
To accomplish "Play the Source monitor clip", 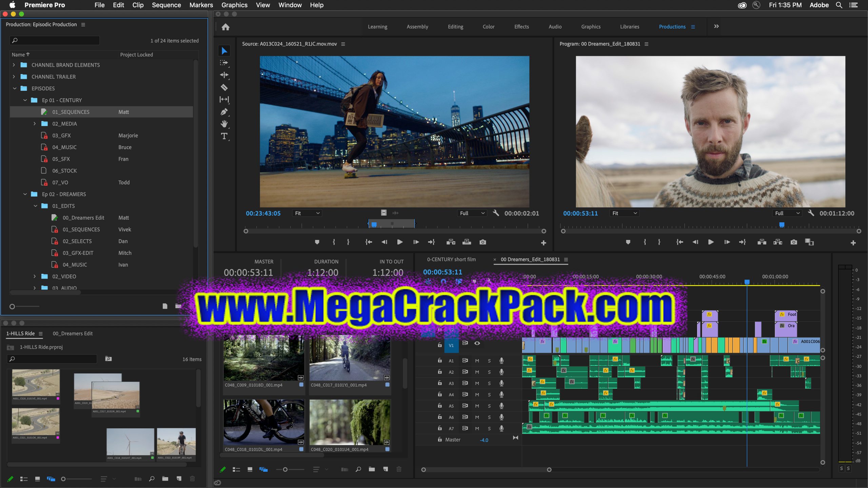I will [x=400, y=242].
